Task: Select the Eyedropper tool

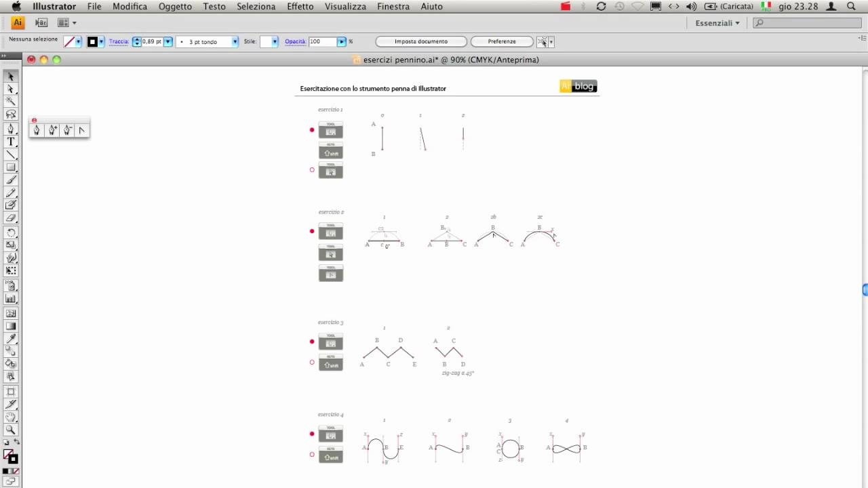Action: point(11,339)
